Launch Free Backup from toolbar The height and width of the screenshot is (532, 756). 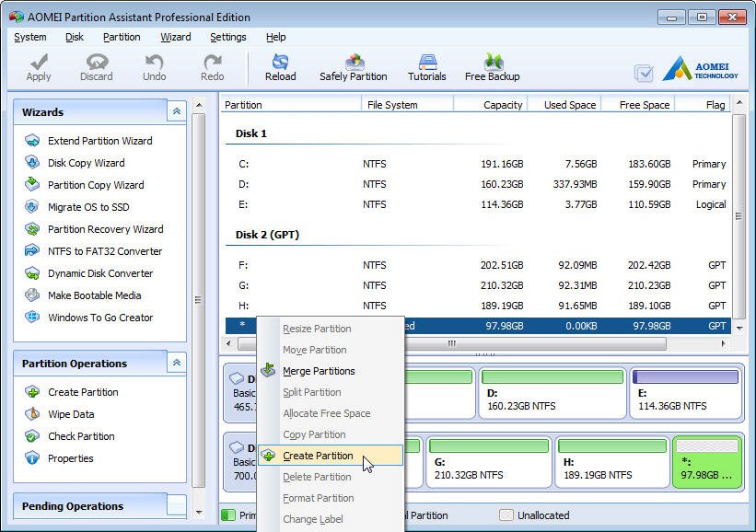coord(493,67)
